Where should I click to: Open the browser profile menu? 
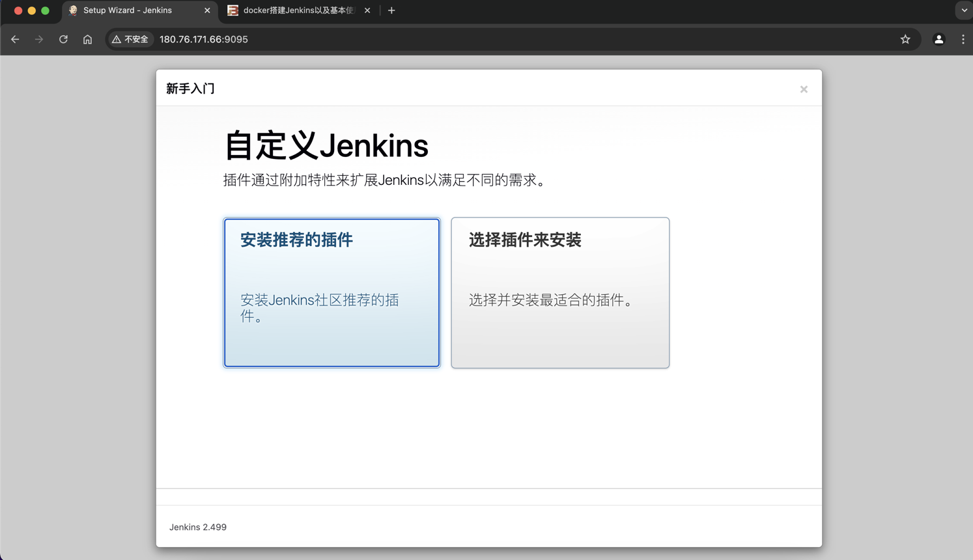coord(938,39)
